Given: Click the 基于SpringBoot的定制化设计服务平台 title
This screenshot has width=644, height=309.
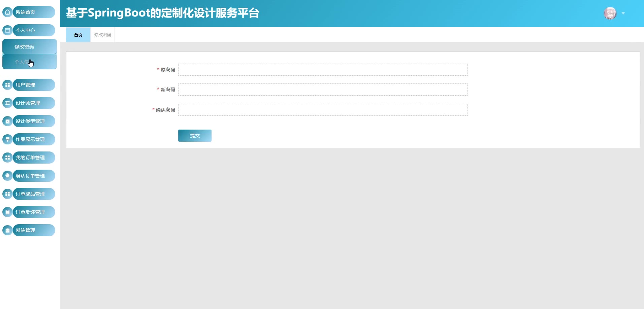Looking at the screenshot, I should click(163, 13).
